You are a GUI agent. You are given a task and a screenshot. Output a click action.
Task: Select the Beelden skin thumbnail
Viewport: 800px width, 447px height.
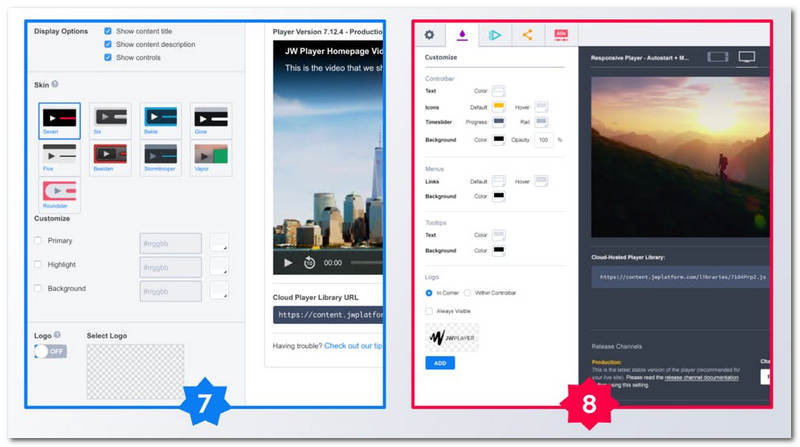coord(108,155)
